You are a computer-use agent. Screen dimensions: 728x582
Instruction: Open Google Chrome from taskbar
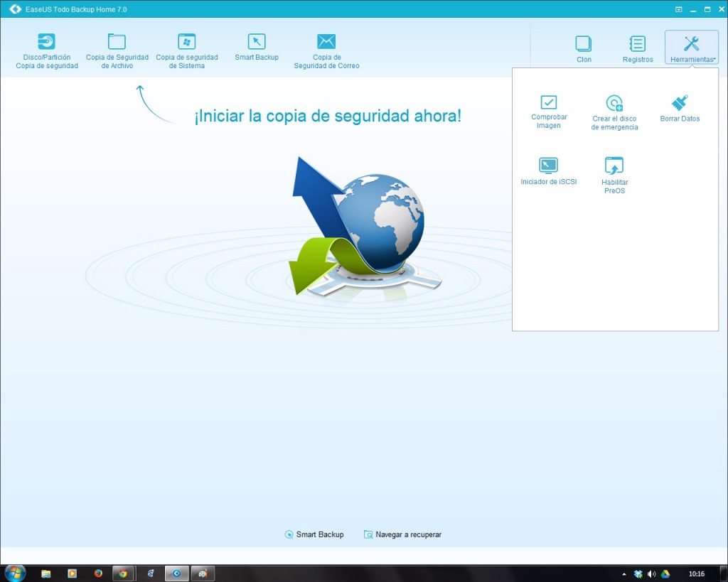coord(122,573)
